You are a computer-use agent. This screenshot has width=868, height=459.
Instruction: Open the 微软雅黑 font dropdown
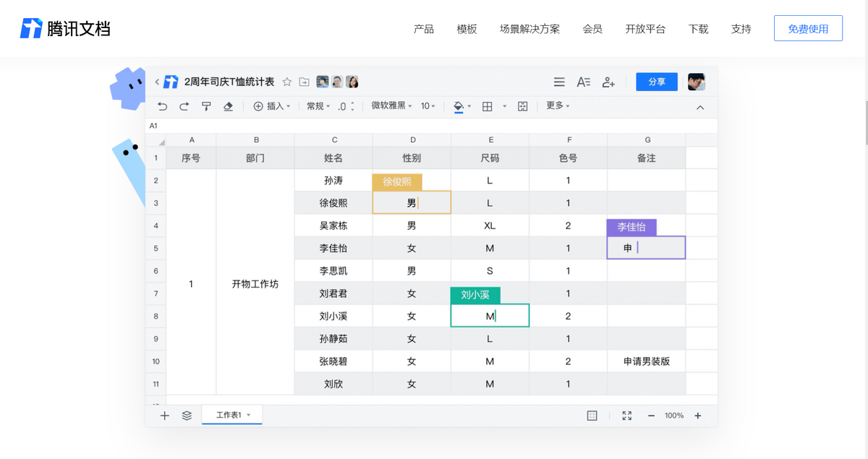point(391,106)
